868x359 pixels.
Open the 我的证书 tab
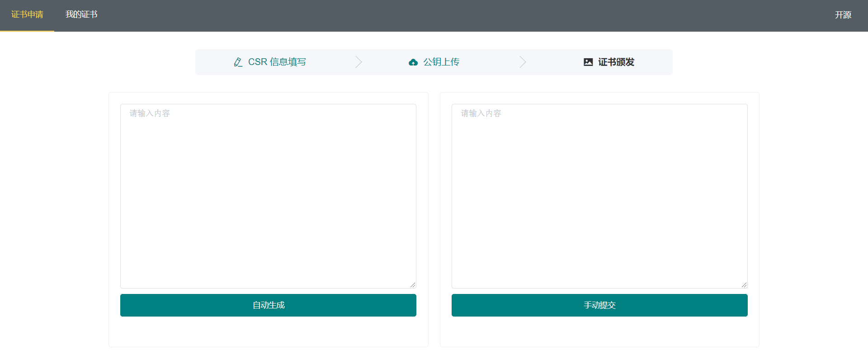pyautogui.click(x=81, y=15)
